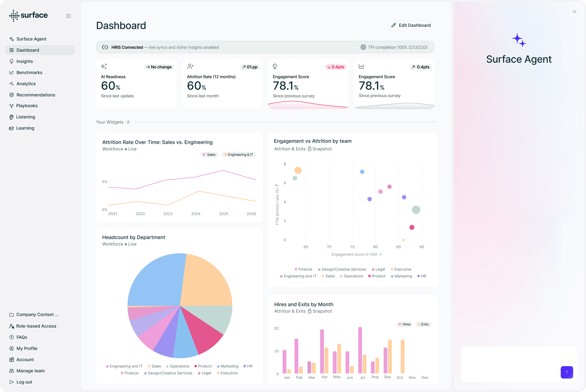Click the large green Operations bubble in the scatter plot
This screenshot has height=392, width=586.
click(x=416, y=210)
